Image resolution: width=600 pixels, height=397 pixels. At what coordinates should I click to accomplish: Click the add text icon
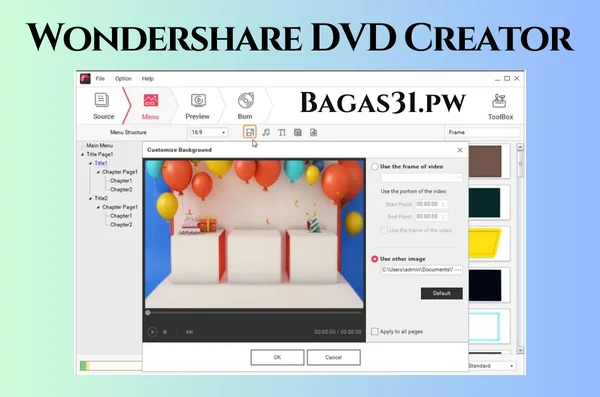(x=282, y=132)
